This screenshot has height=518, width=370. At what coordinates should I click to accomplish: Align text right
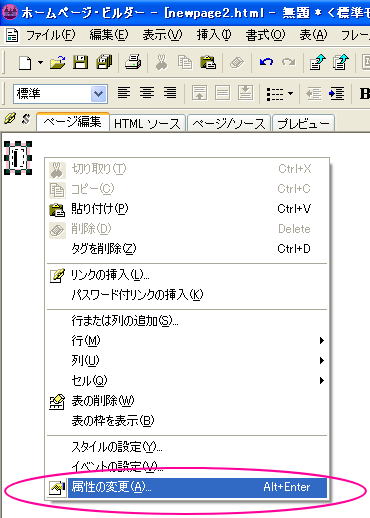[170, 93]
